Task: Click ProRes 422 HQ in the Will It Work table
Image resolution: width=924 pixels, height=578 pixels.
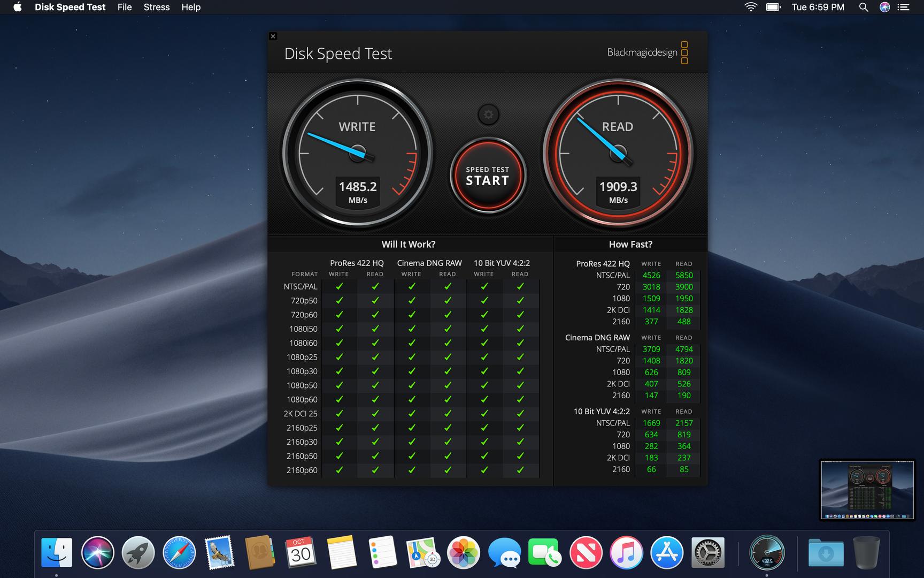Action: click(357, 263)
